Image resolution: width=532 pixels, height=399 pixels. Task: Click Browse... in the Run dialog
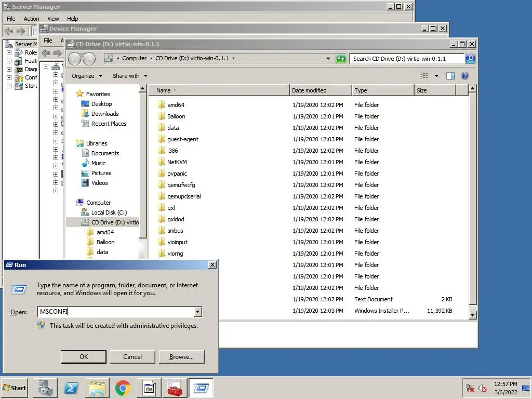181,356
